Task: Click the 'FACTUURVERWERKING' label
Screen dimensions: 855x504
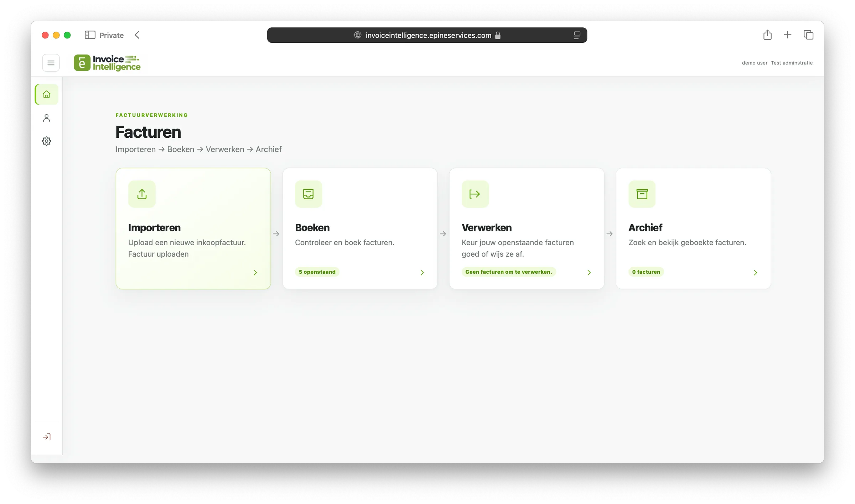Action: coord(152,115)
